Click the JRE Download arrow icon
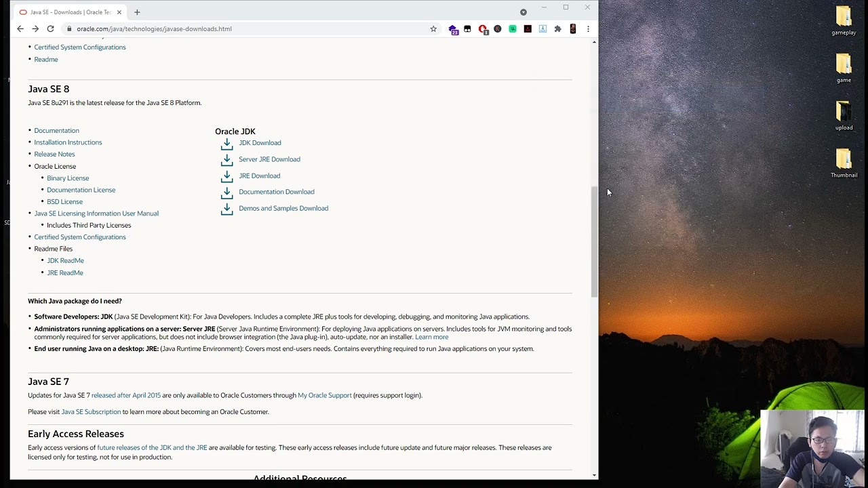 (226, 176)
